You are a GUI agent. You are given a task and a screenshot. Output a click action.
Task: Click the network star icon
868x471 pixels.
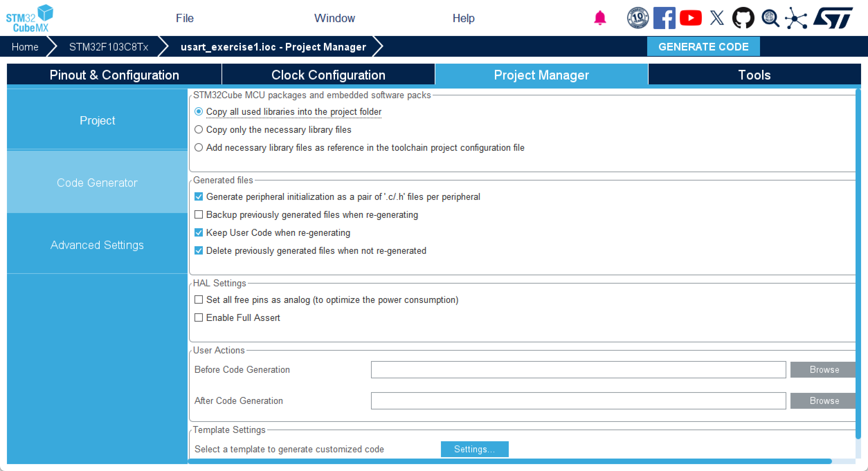(x=796, y=18)
